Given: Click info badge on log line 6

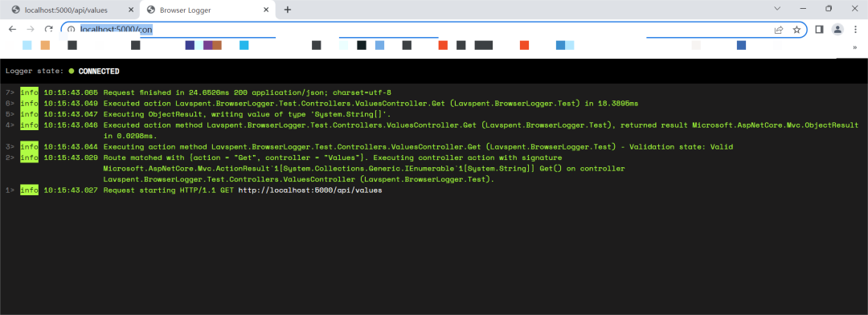Looking at the screenshot, I should tap(30, 104).
